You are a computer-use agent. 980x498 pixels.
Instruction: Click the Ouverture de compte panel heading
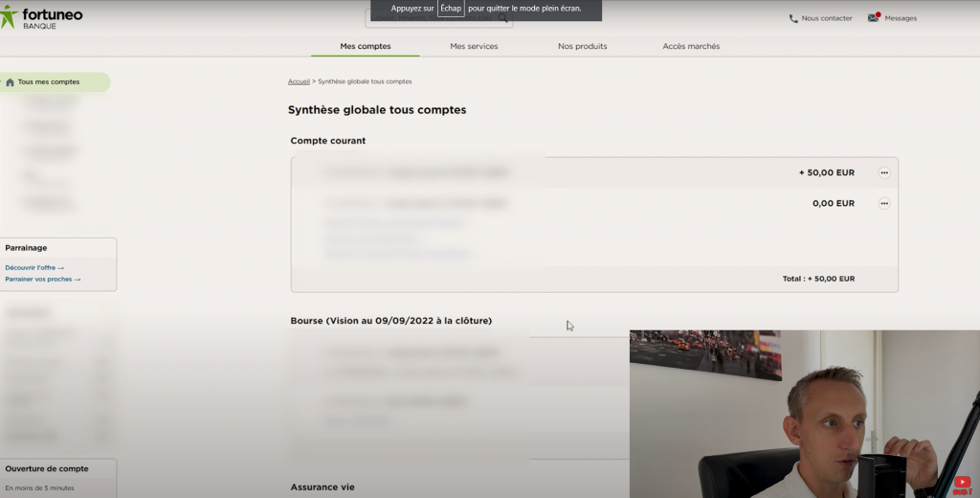pyautogui.click(x=47, y=469)
